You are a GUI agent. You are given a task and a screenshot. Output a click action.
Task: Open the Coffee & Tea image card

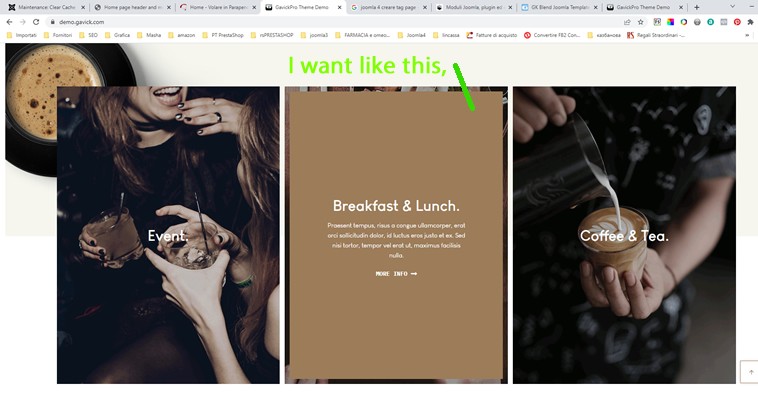624,235
